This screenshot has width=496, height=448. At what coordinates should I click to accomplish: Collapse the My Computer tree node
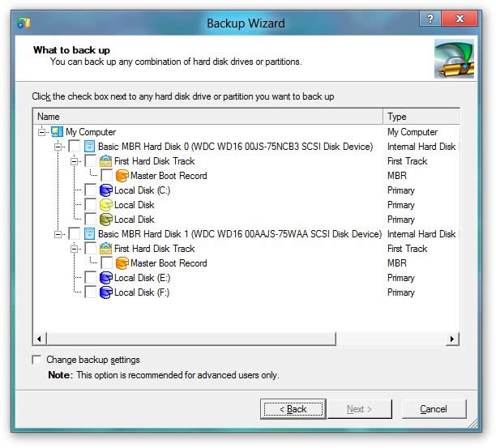42,132
